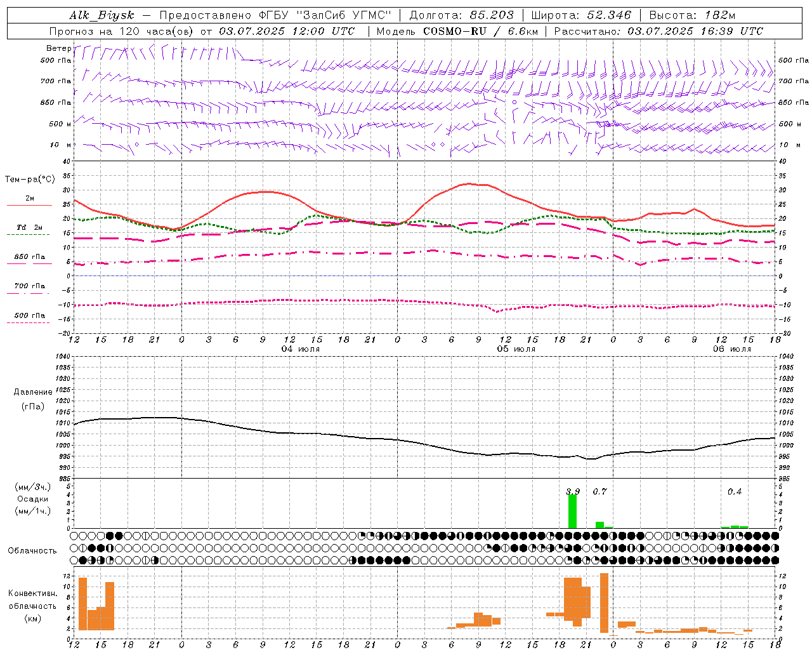The height and width of the screenshot is (650, 812).
Task: Click the station name Alk_Biysk in the header
Action: (102, 15)
